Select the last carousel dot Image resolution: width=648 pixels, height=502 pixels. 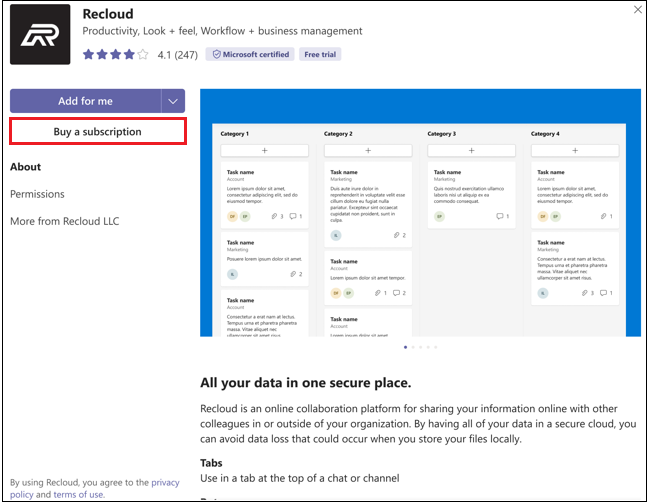[436, 347]
